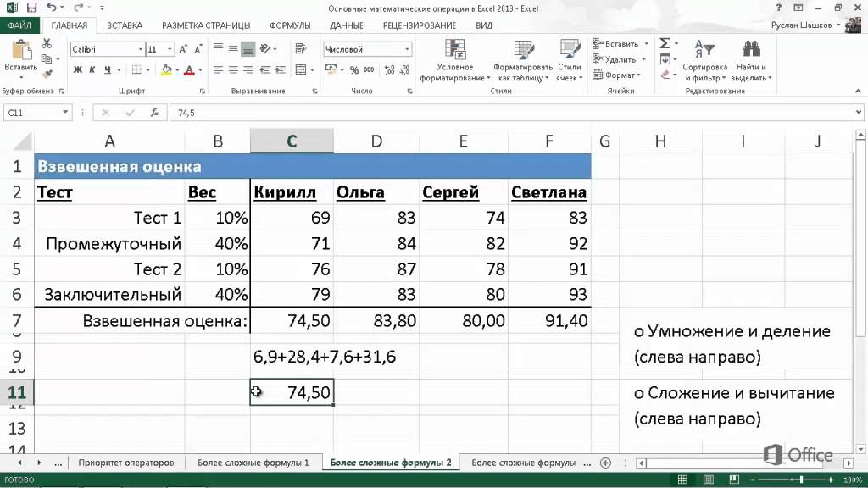Open Условное форматирование menu
This screenshot has width=868, height=488.
click(455, 60)
